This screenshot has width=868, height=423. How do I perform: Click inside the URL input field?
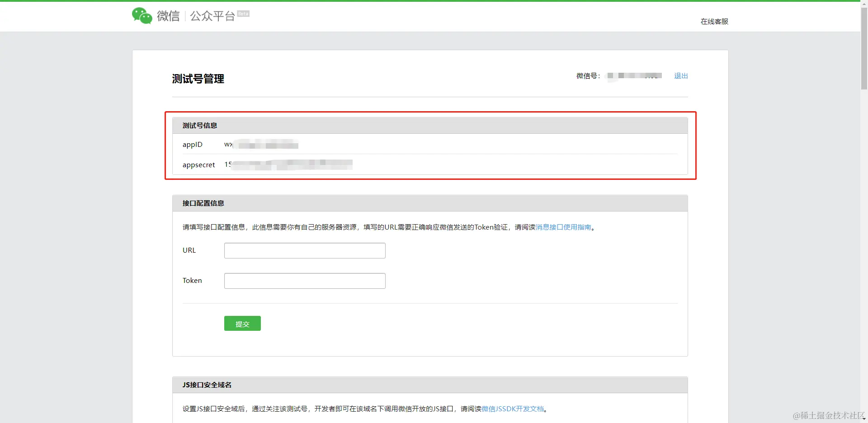coord(304,250)
